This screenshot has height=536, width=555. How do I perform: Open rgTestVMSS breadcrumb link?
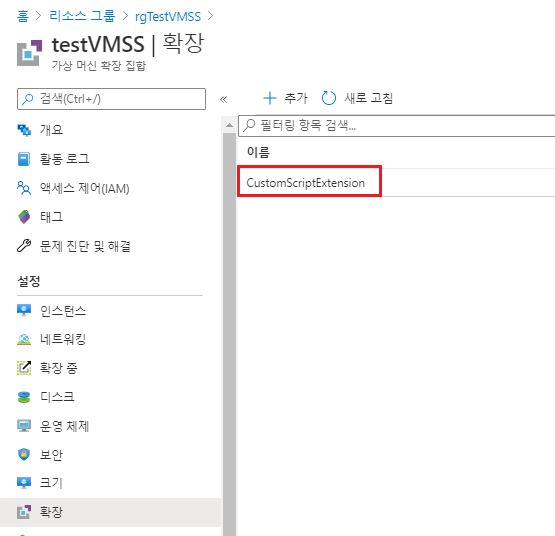168,16
